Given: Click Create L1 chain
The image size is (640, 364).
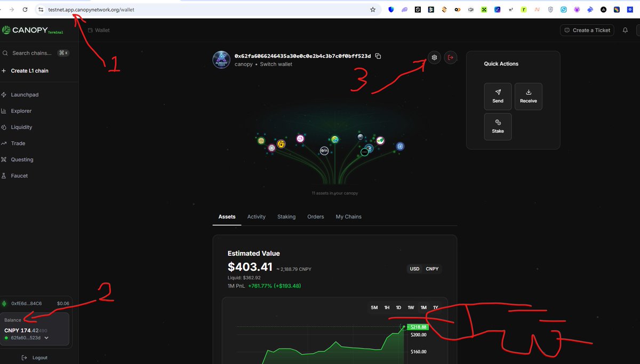Looking at the screenshot, I should [28, 70].
